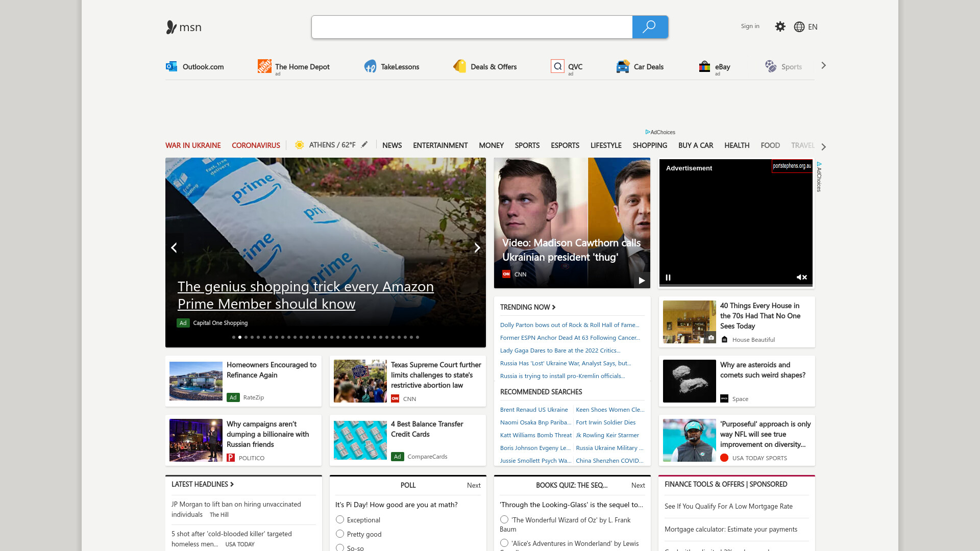Open the HEALTH tab
Image resolution: width=980 pixels, height=551 pixels.
click(x=737, y=145)
